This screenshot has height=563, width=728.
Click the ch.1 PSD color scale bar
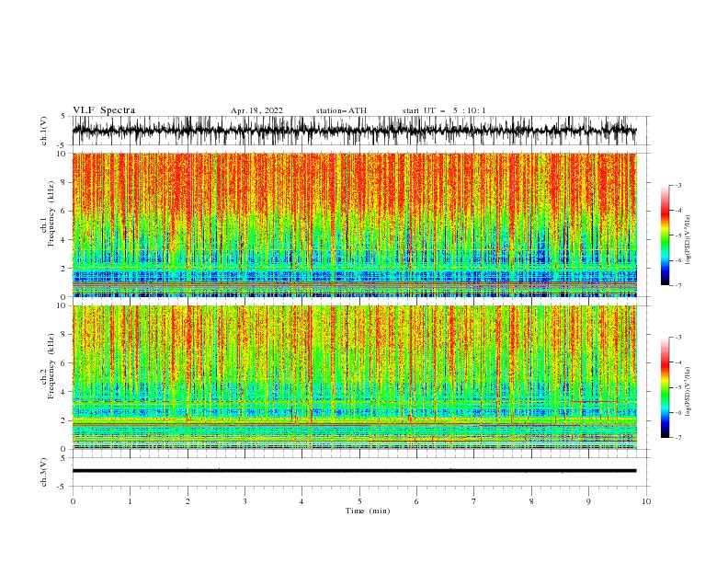(x=665, y=235)
